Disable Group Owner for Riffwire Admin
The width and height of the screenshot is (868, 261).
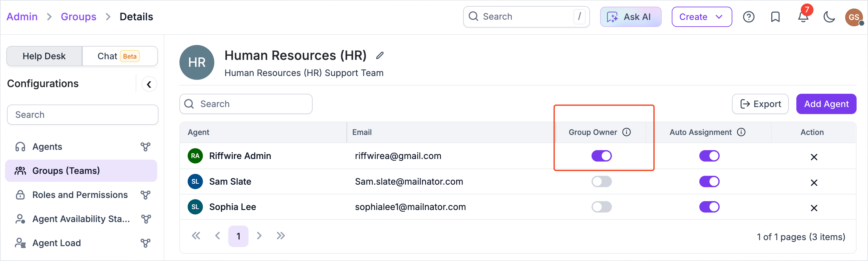(601, 156)
